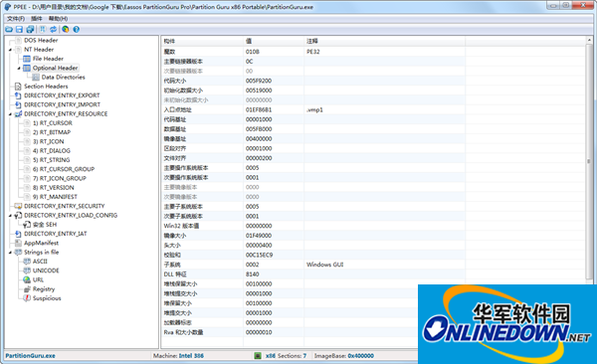Click the 值 column header
The height and width of the screenshot is (364, 597).
(274, 41)
